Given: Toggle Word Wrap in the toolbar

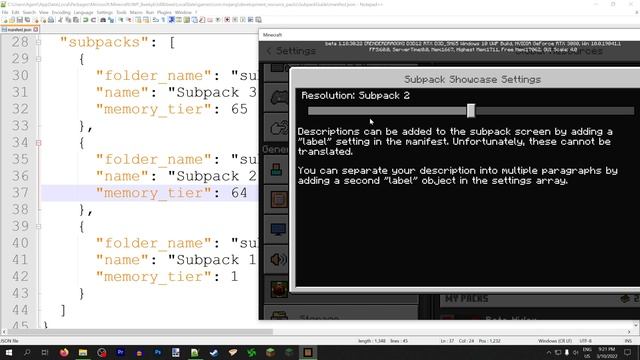Looking at the screenshot, I should (156, 20).
